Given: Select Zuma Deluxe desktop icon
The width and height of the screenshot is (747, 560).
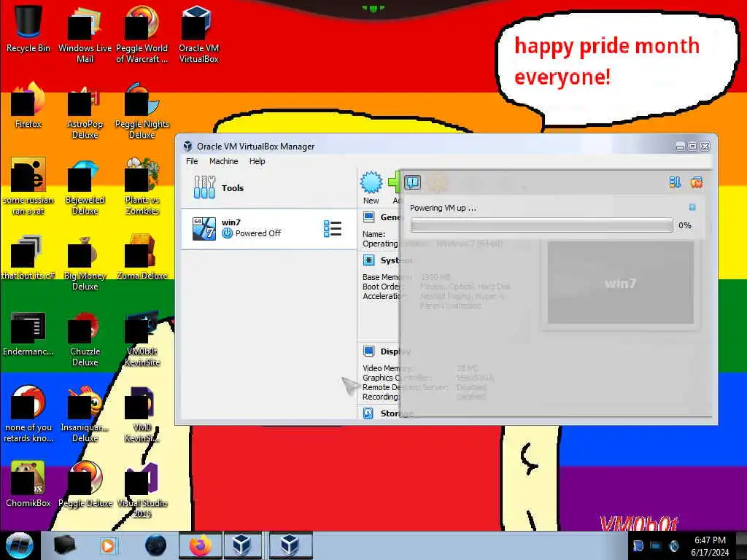Looking at the screenshot, I should coord(142,257).
